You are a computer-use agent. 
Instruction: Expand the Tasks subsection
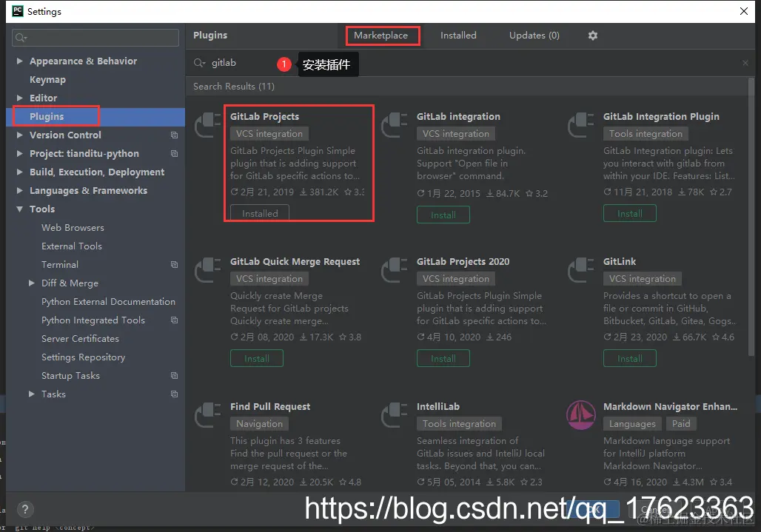(32, 394)
